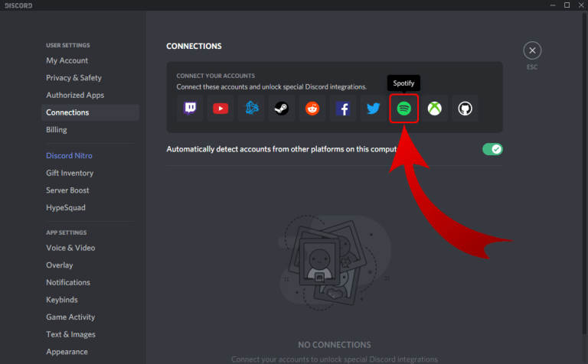Screen dimensions: 588x364
Task: Connect a Facebook account
Action: [343, 109]
